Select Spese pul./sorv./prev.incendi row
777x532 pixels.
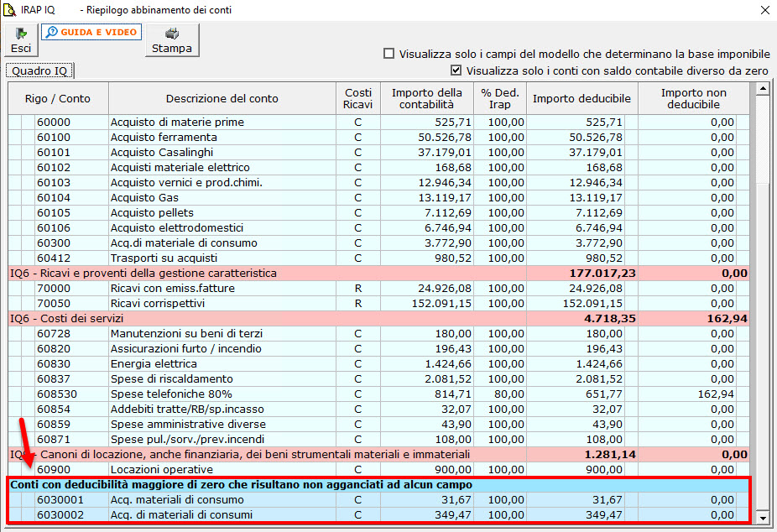click(378, 440)
